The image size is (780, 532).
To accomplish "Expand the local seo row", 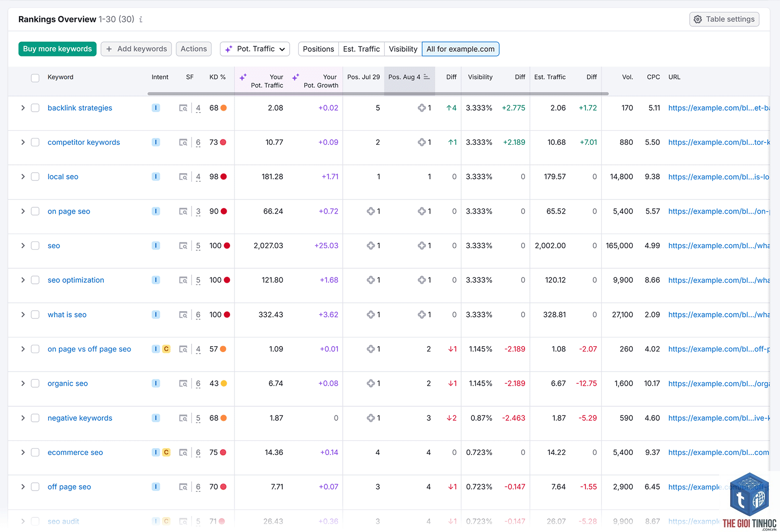I will click(x=22, y=177).
